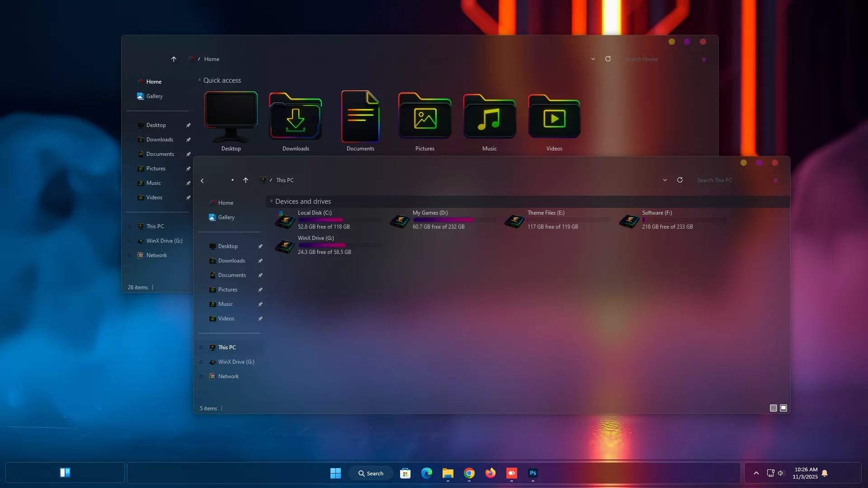Click the taskbar Search button
Viewport: 868px width, 488px height.
click(371, 473)
